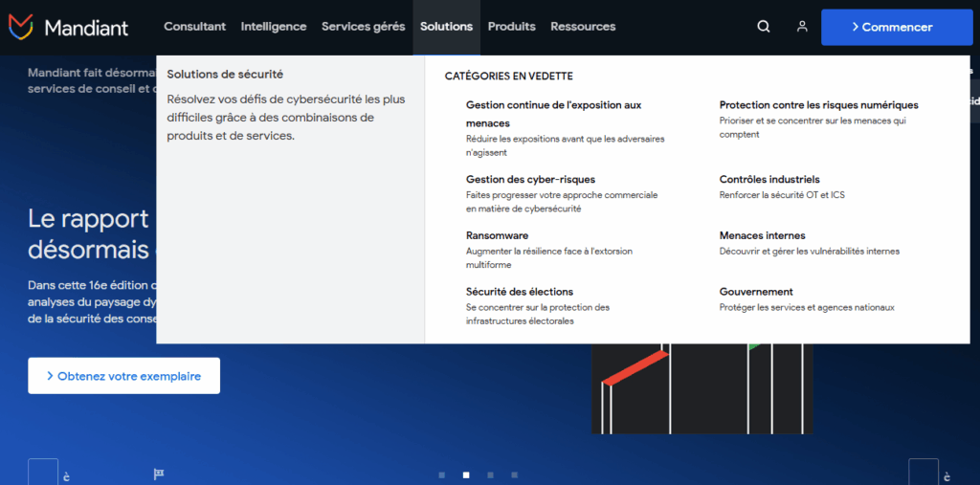The height and width of the screenshot is (485, 980).
Task: Click 'Découvrir et gérer les vulnérabilités internes' text
Action: pos(810,252)
